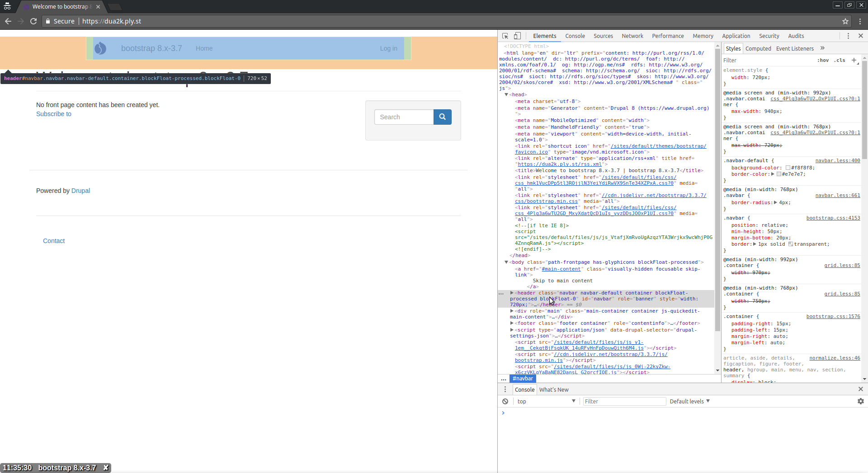Open the Security tab
Viewport: 868px width, 473px height.
(x=769, y=36)
